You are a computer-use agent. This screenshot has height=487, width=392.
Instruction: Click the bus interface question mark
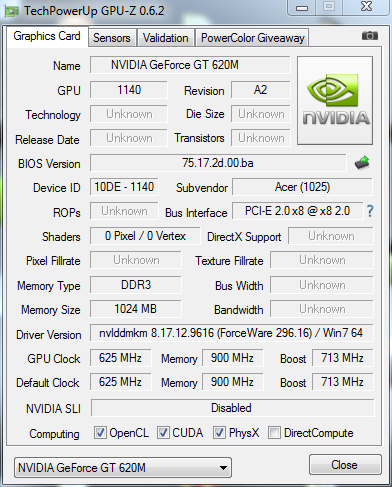pos(370,211)
